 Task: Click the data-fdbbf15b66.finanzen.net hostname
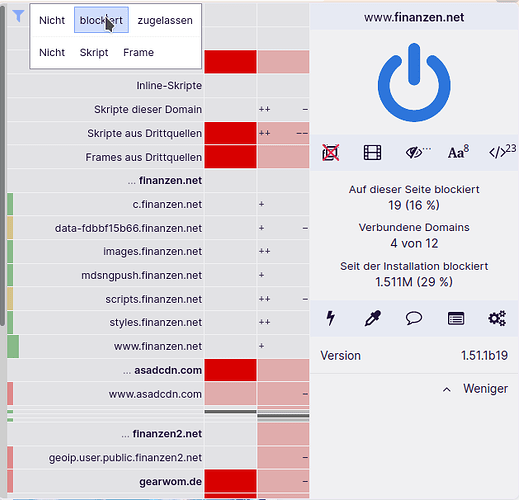click(x=128, y=228)
